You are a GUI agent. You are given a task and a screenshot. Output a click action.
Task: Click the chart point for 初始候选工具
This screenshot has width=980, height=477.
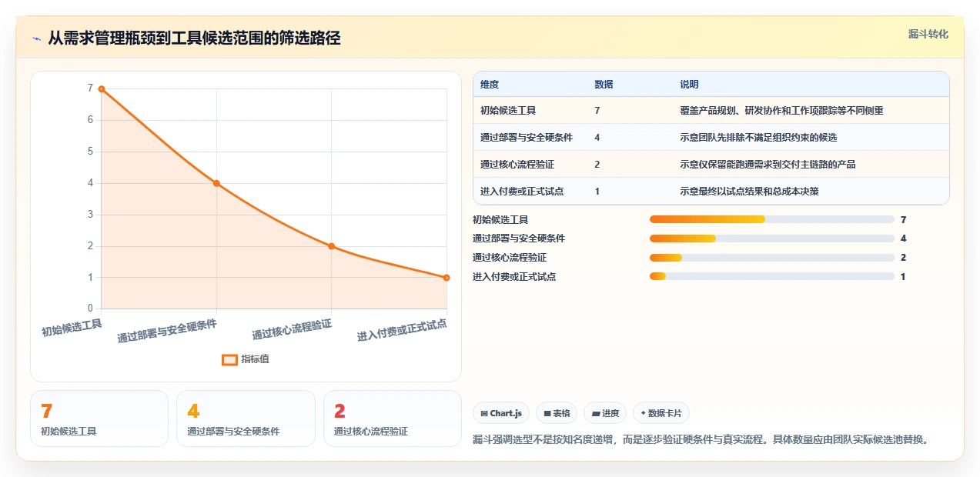pos(102,89)
